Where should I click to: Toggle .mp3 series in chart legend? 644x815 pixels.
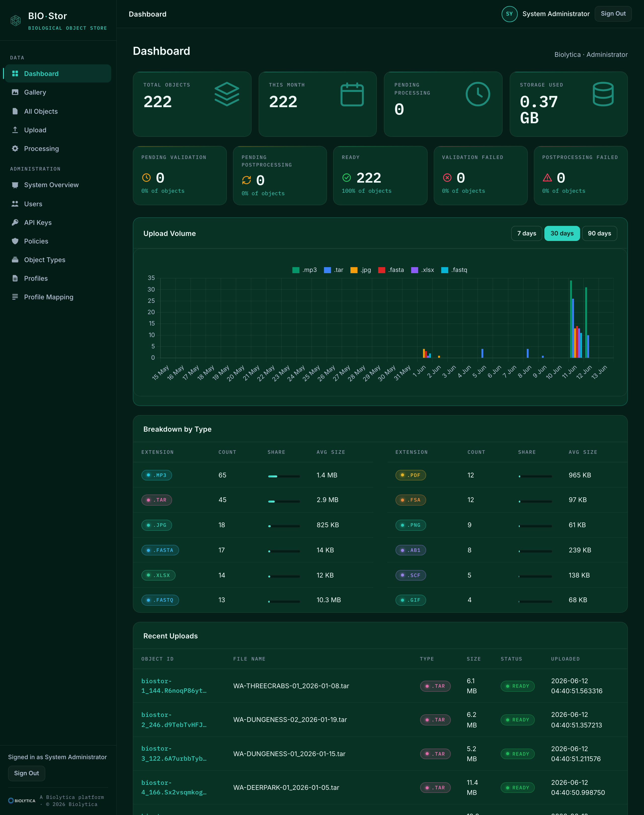(304, 270)
